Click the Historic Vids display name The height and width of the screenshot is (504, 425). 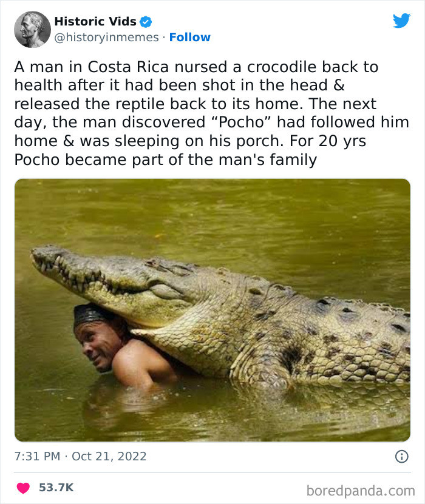coord(95,19)
